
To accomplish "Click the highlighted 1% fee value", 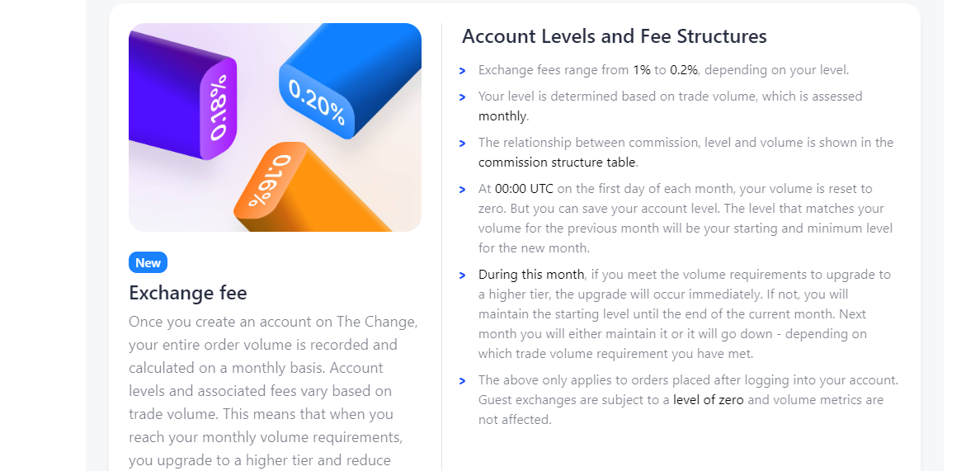I will click(641, 70).
